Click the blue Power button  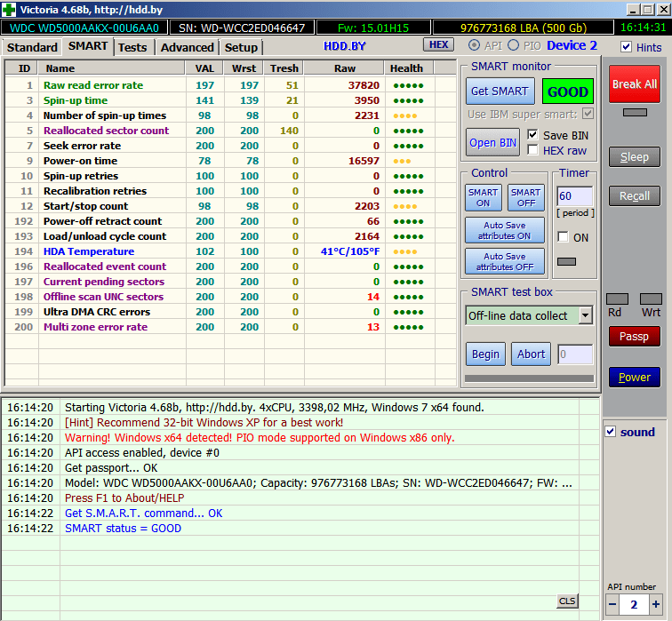pyautogui.click(x=635, y=377)
